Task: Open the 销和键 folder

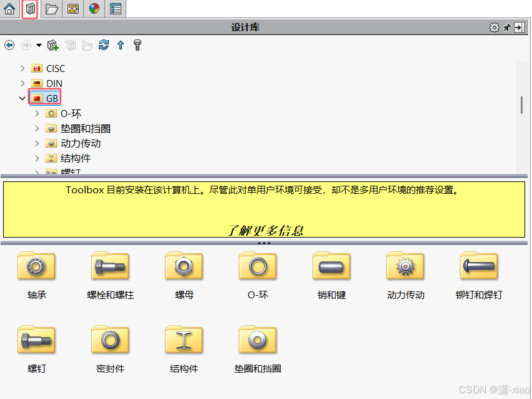Action: 331,276
